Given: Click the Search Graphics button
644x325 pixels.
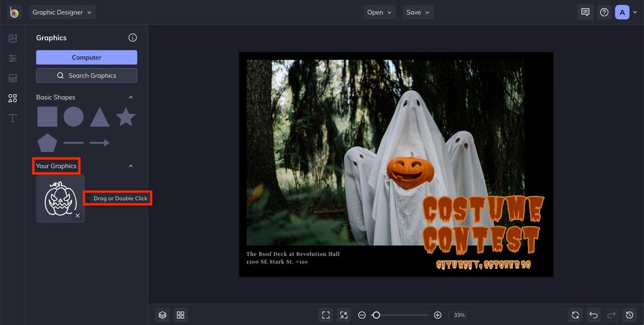Looking at the screenshot, I should [87, 76].
